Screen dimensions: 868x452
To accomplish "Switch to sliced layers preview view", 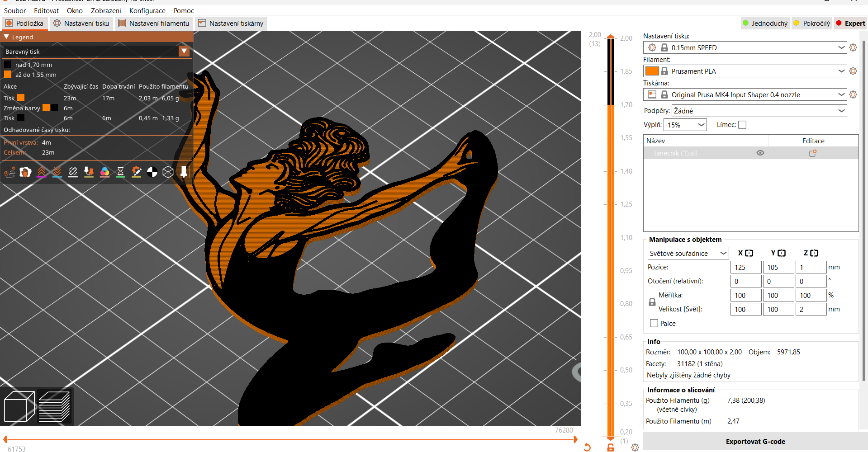I will point(54,406).
